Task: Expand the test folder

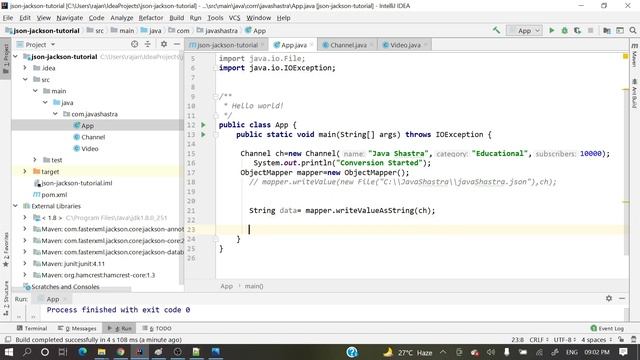Action: click(35, 160)
